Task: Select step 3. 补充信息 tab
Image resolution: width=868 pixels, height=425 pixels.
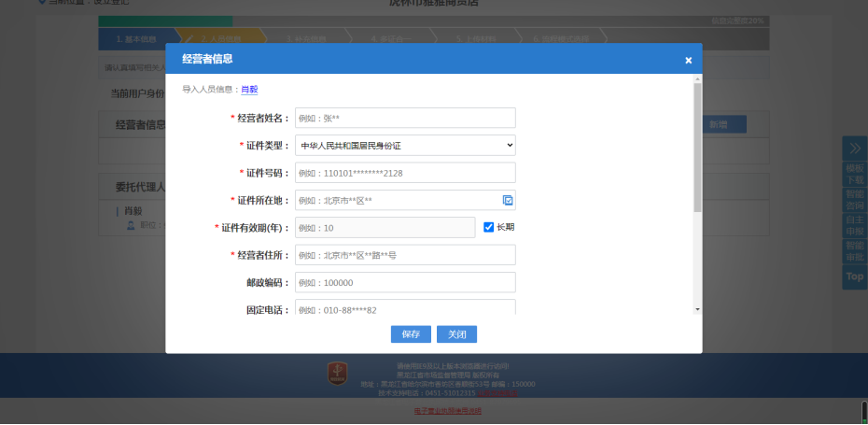Action: pyautogui.click(x=306, y=39)
